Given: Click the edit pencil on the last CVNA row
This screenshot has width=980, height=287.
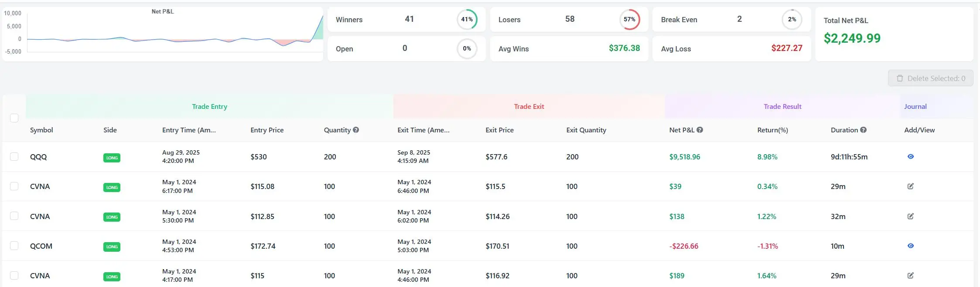Looking at the screenshot, I should tap(912, 275).
